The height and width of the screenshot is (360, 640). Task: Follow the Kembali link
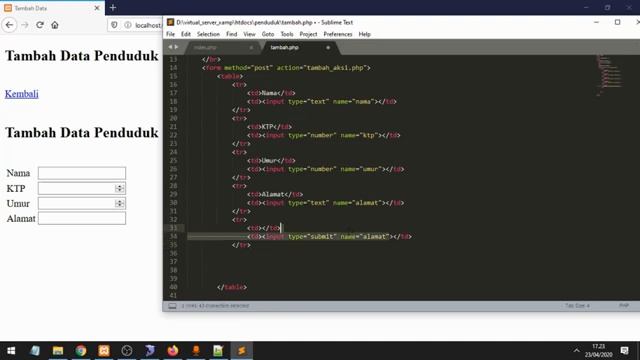coord(22,94)
